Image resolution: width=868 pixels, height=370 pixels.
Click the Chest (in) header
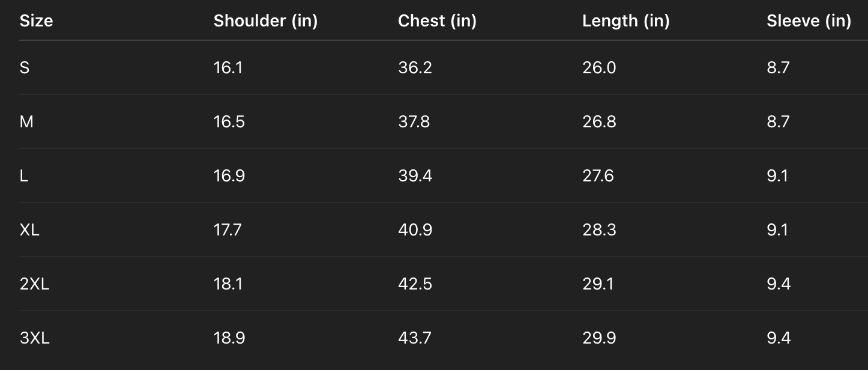pyautogui.click(x=437, y=21)
